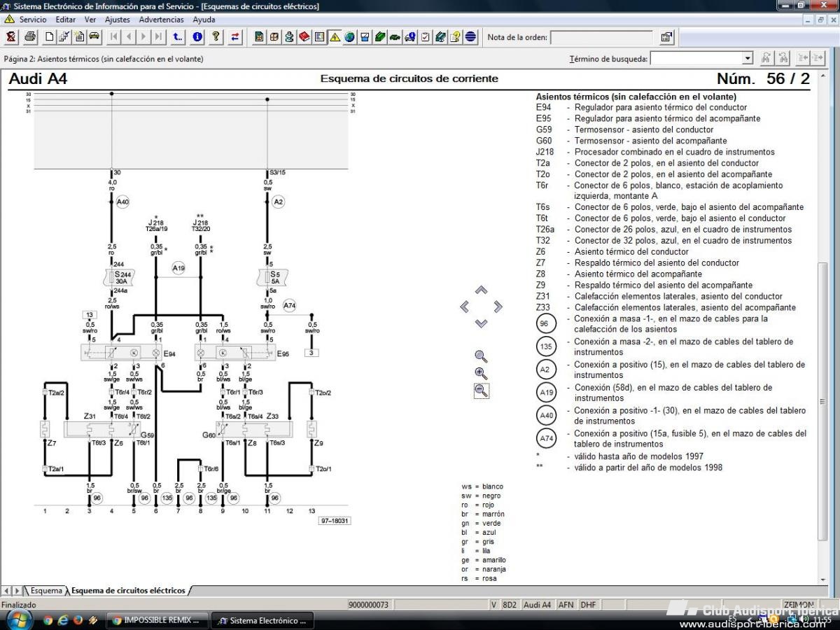Open the Ver menu
Image resolution: width=840 pixels, height=630 pixels.
point(90,20)
